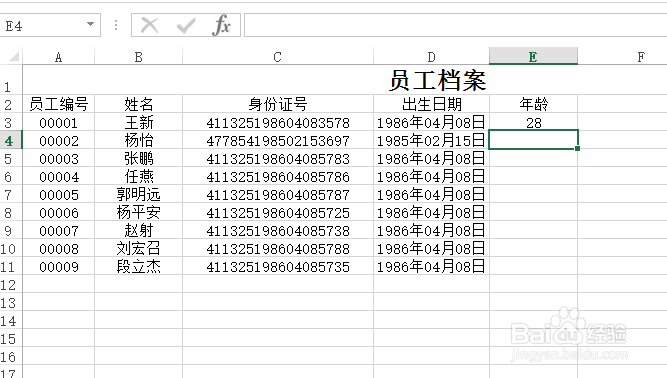This screenshot has height=378, width=667.
Task: Click the 员工编号 header cell
Action: coord(59,104)
